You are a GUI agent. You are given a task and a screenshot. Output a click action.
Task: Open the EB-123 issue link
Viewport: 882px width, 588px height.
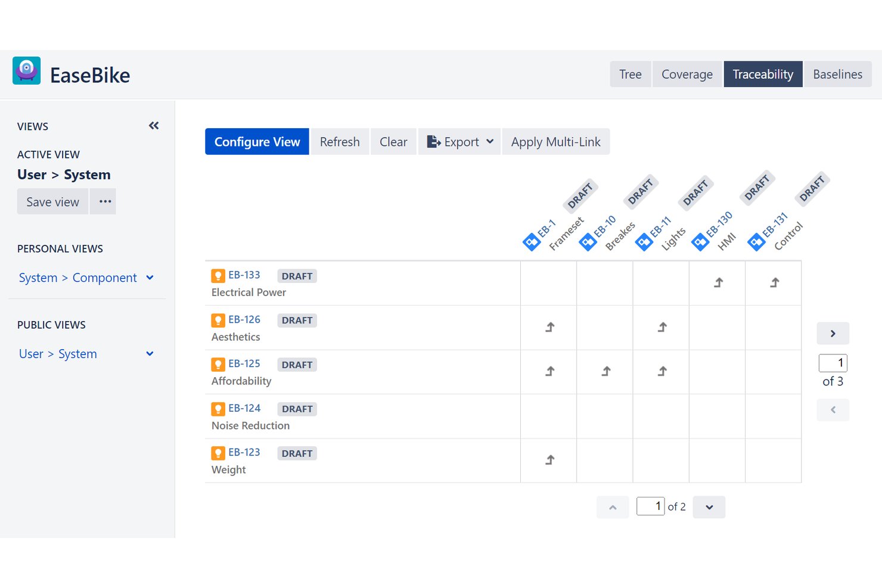[244, 453]
